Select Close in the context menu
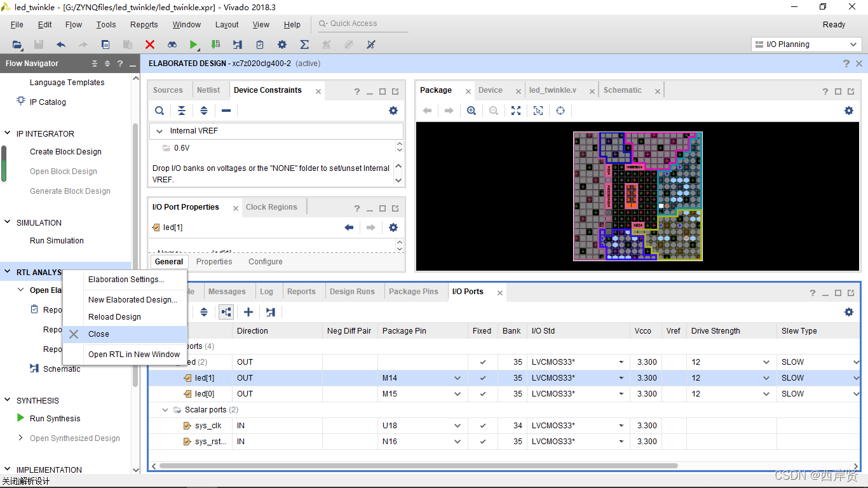The height and width of the screenshot is (488, 868). point(125,334)
